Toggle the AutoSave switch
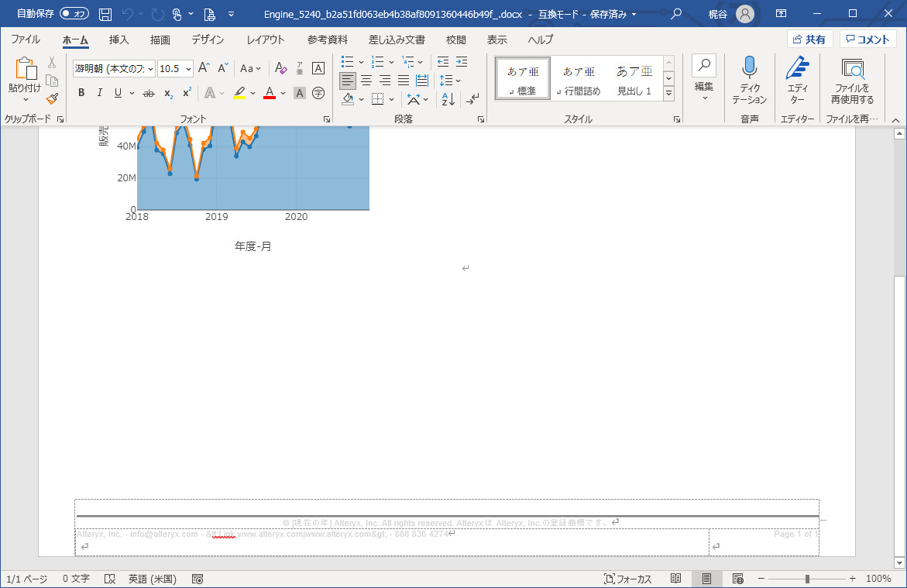 pos(74,14)
